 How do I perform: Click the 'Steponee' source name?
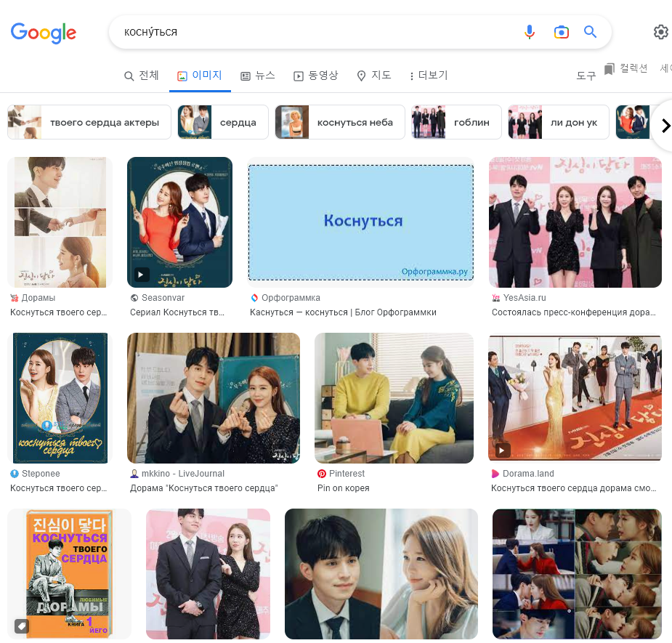(x=41, y=474)
